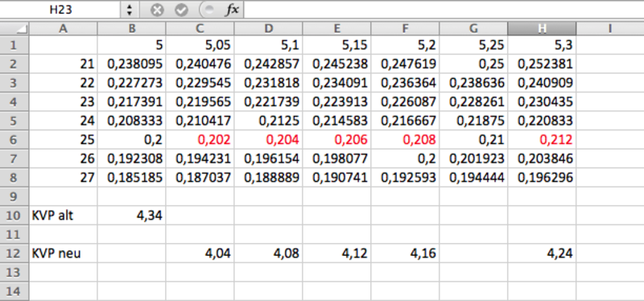Image resolution: width=644 pixels, height=301 pixels.
Task: Confirm entry with the checkmark icon
Action: point(181,10)
